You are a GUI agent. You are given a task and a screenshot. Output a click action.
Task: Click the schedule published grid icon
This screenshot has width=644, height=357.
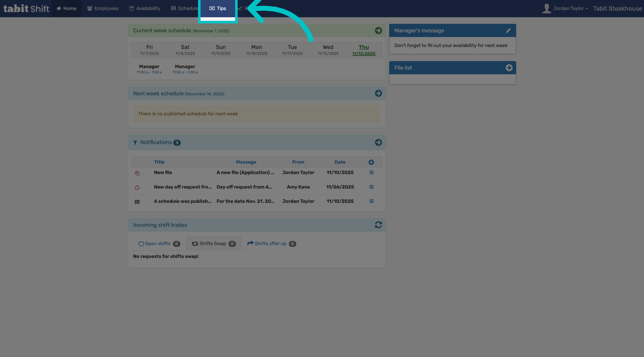(x=137, y=202)
